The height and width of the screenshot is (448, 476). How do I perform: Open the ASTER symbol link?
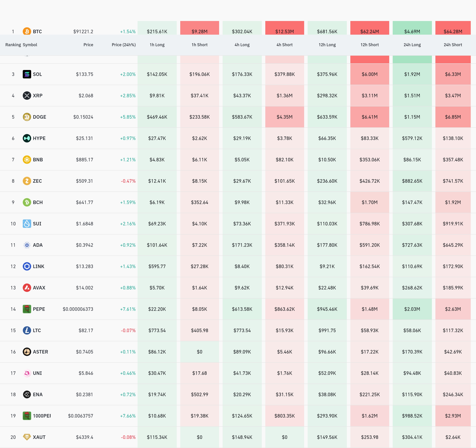[x=40, y=352]
